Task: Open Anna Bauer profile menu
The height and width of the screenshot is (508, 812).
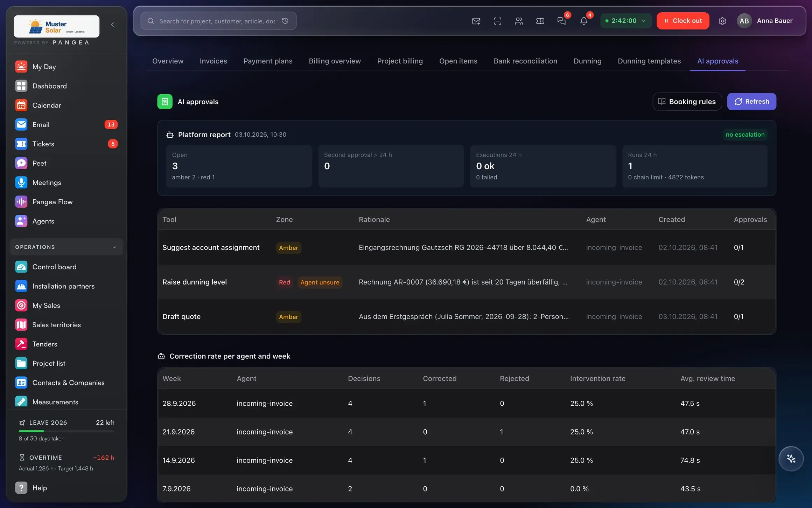Action: 765,21
